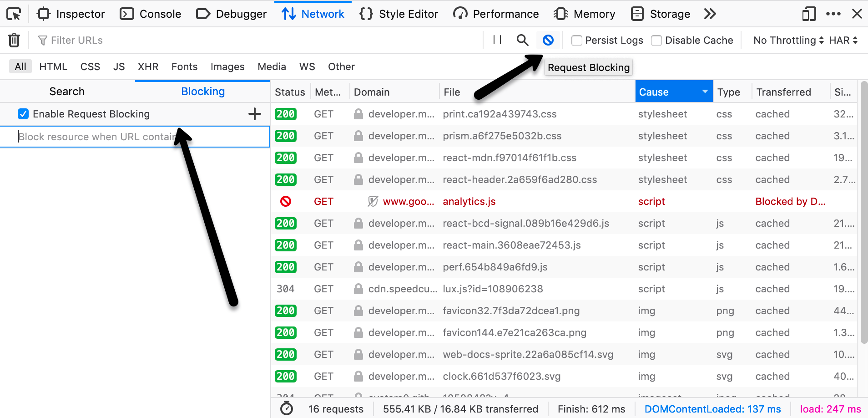Image resolution: width=868 pixels, height=418 pixels.
Task: Filter requests by Images
Action: point(227,66)
